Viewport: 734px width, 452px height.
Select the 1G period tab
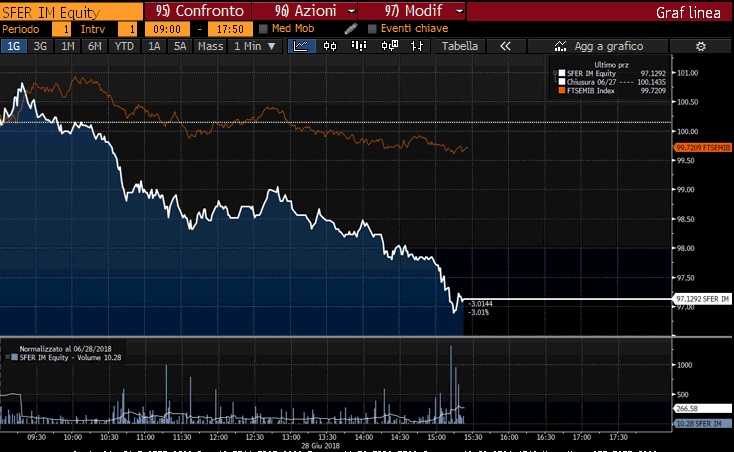tap(14, 46)
